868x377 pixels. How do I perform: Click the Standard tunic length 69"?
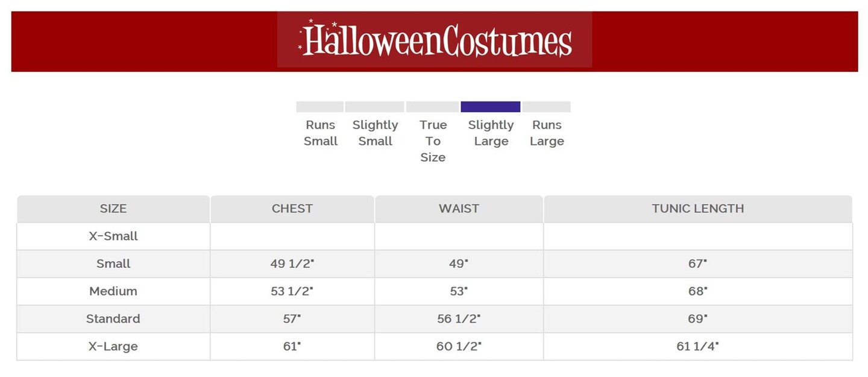(x=697, y=319)
